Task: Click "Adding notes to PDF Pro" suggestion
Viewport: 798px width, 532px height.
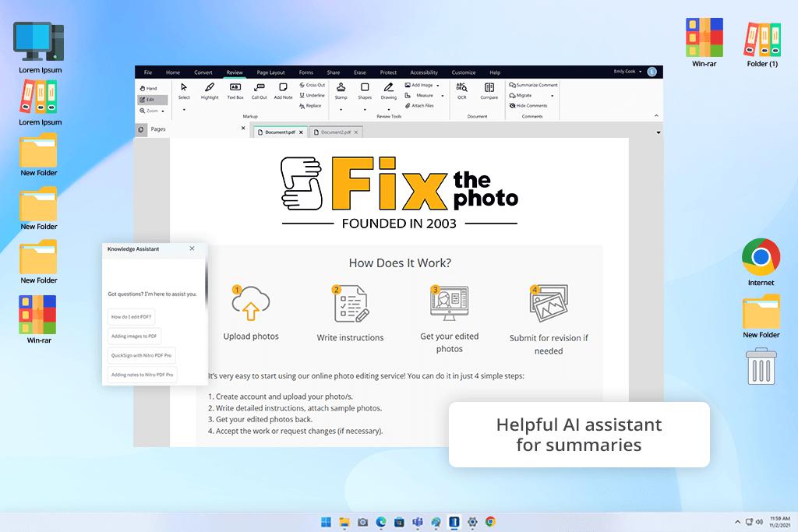Action: point(143,375)
